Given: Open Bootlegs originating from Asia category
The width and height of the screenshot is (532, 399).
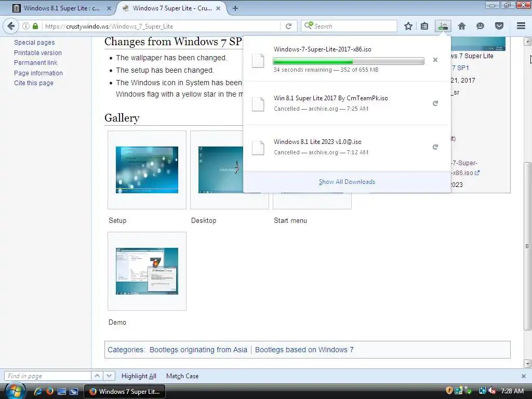Looking at the screenshot, I should click(198, 350).
